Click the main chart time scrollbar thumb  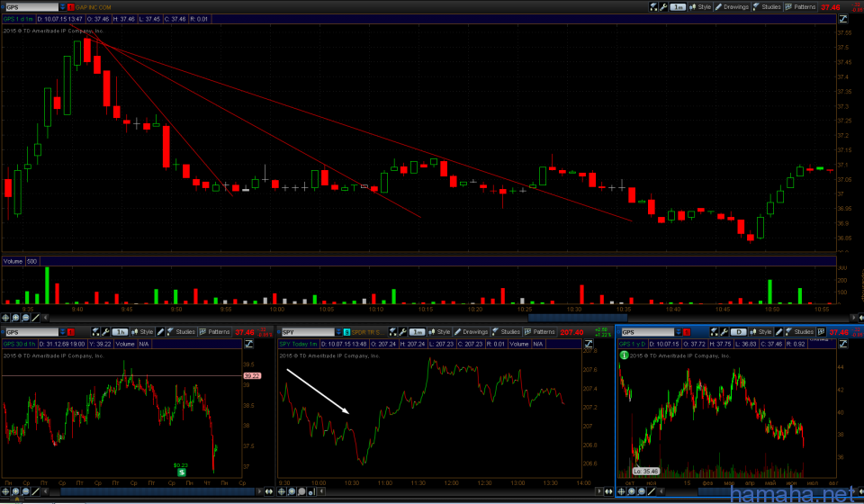tap(578, 318)
